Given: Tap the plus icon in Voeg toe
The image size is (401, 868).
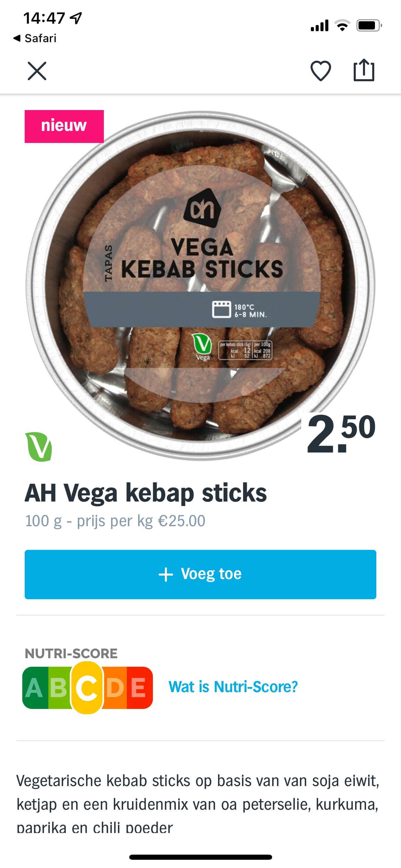Looking at the screenshot, I should (x=166, y=574).
